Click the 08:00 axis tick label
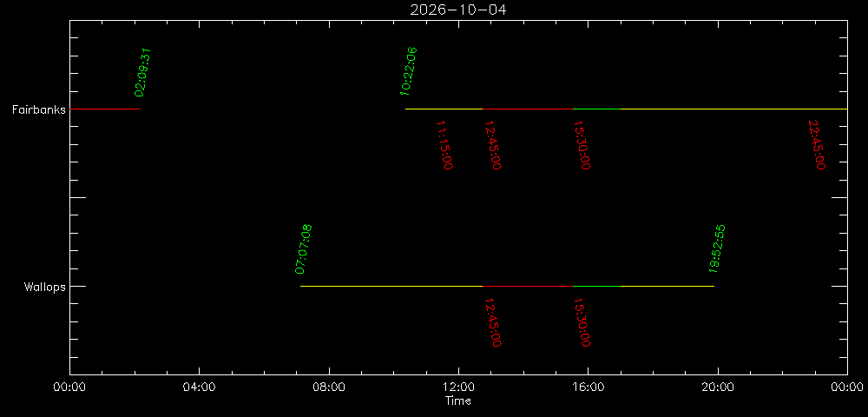The image size is (868, 417). point(329,387)
